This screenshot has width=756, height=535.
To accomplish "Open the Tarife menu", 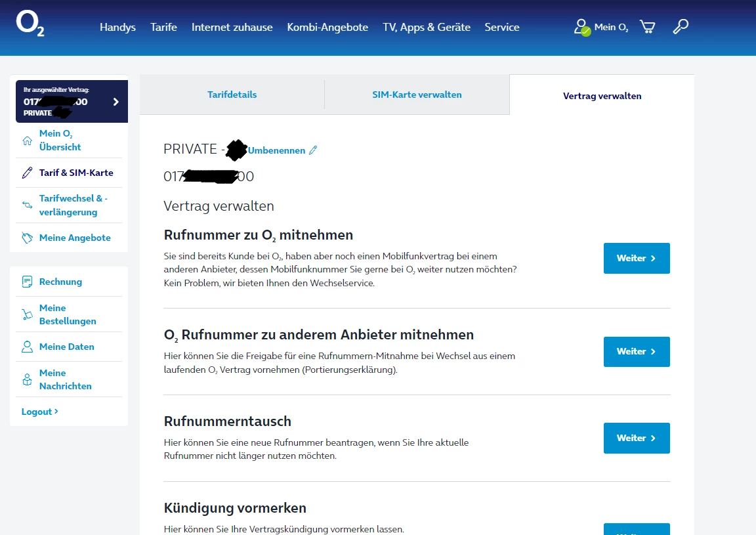I will 163,27.
